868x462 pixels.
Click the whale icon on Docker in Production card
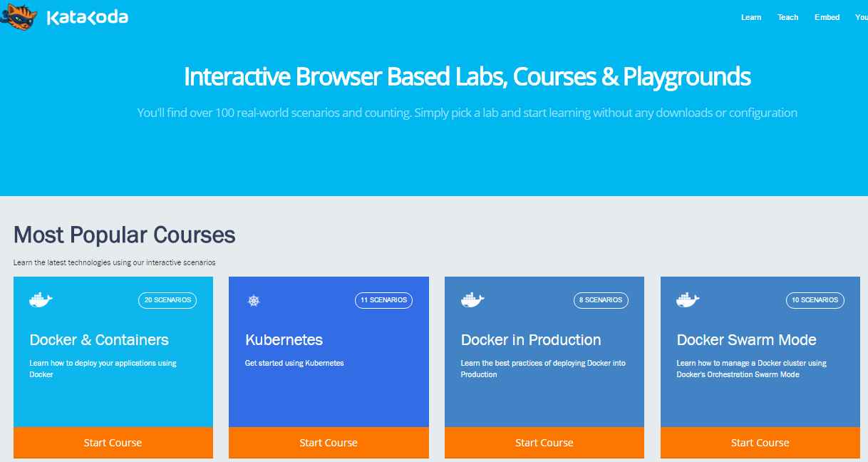point(472,299)
